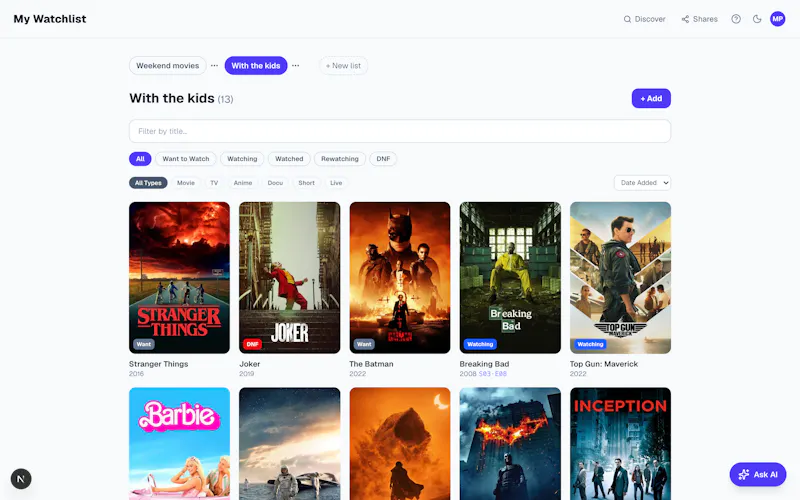The image size is (800, 500).
Task: Click the Want badge on The Batman
Action: coord(364,344)
